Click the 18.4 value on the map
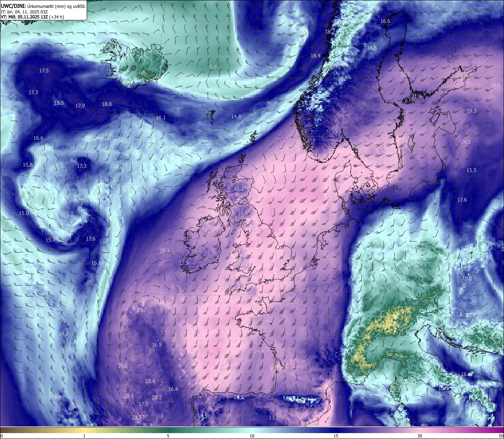The width and height of the screenshot is (504, 439). coord(315,56)
